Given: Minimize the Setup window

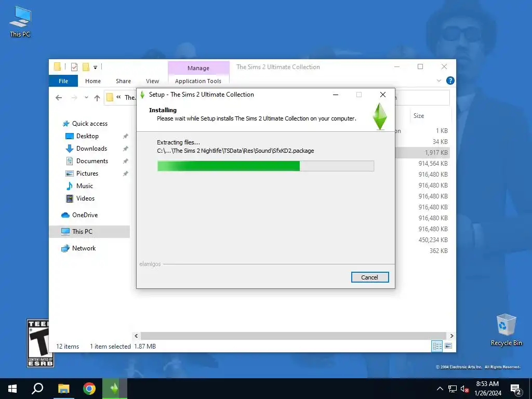Looking at the screenshot, I should 336,95.
